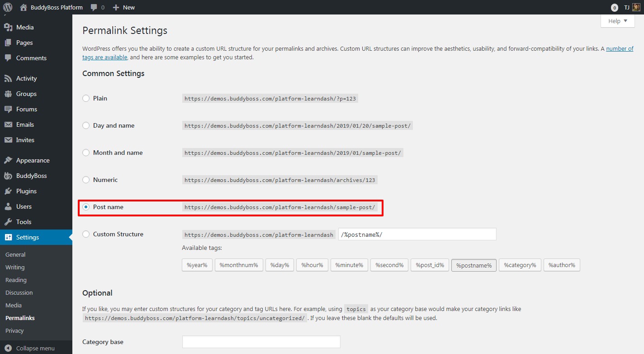Click the Tools wrench icon
Image resolution: width=644 pixels, height=354 pixels.
8,222
